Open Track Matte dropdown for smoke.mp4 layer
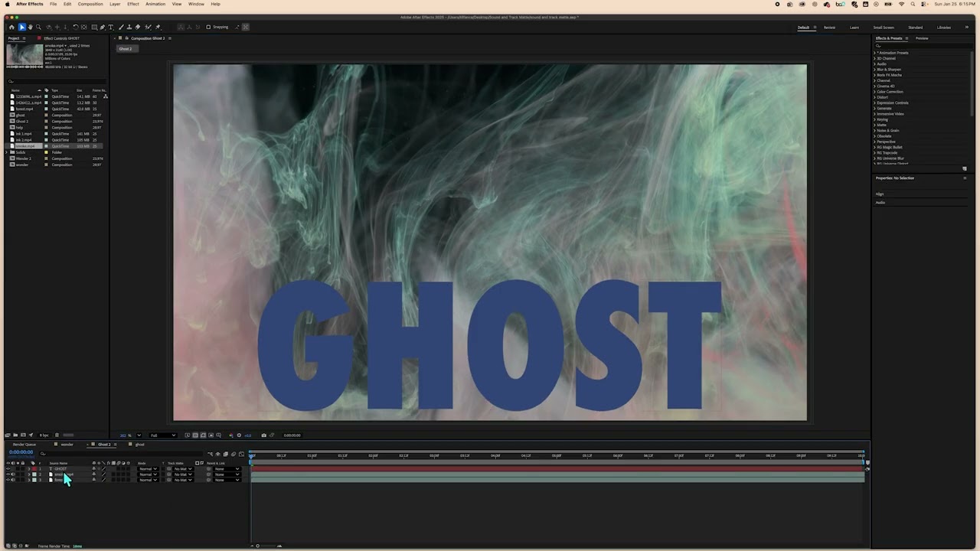Screen dimensions: 980x551 coord(182,474)
